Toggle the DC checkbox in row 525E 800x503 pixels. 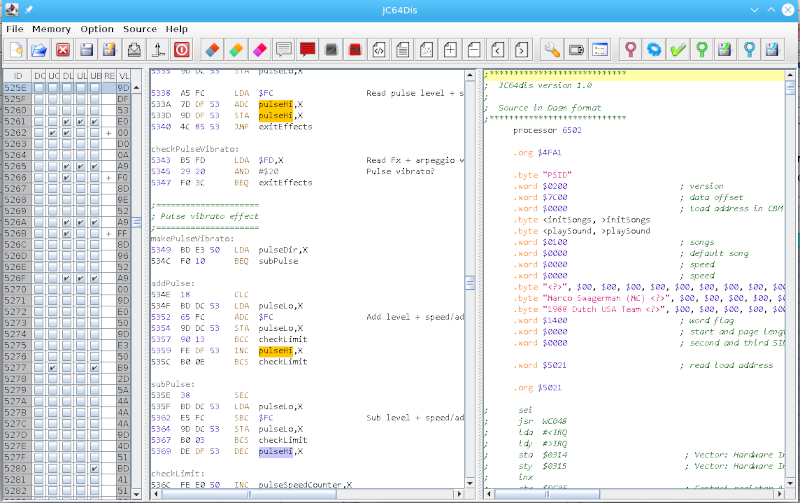coord(39,88)
